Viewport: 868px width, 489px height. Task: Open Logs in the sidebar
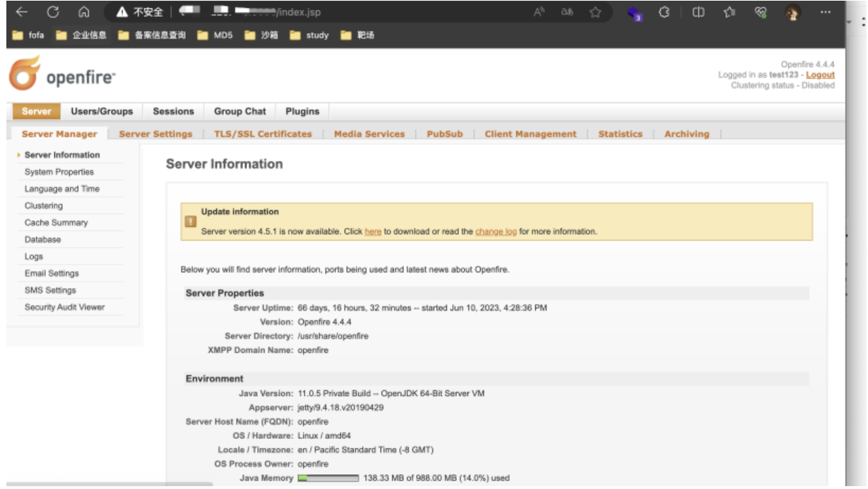pyautogui.click(x=34, y=257)
